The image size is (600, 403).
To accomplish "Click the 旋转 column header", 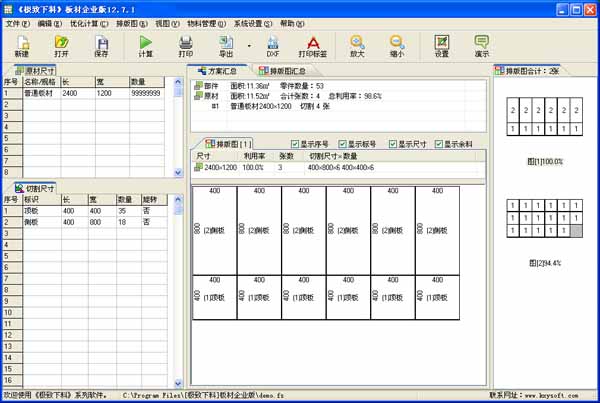I will [154, 199].
